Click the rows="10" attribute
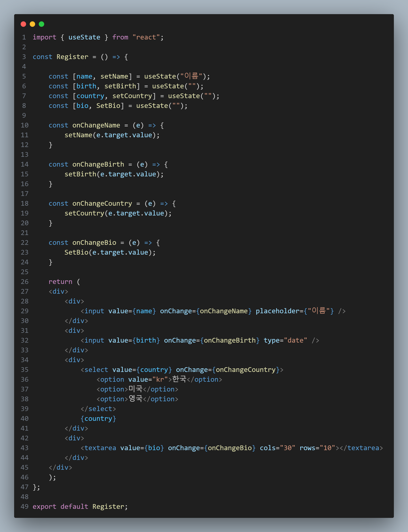The height and width of the screenshot is (532, 408). [317, 448]
